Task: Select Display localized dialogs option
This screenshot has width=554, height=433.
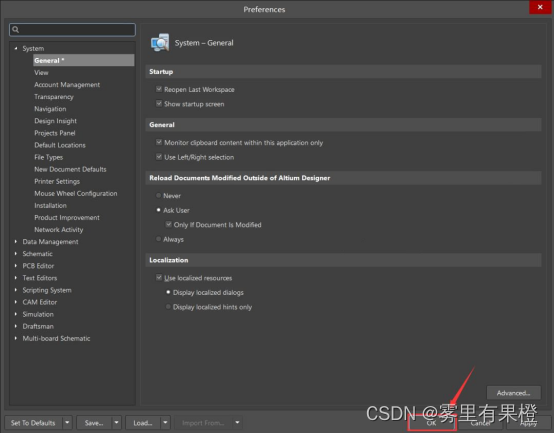Action: (168, 292)
